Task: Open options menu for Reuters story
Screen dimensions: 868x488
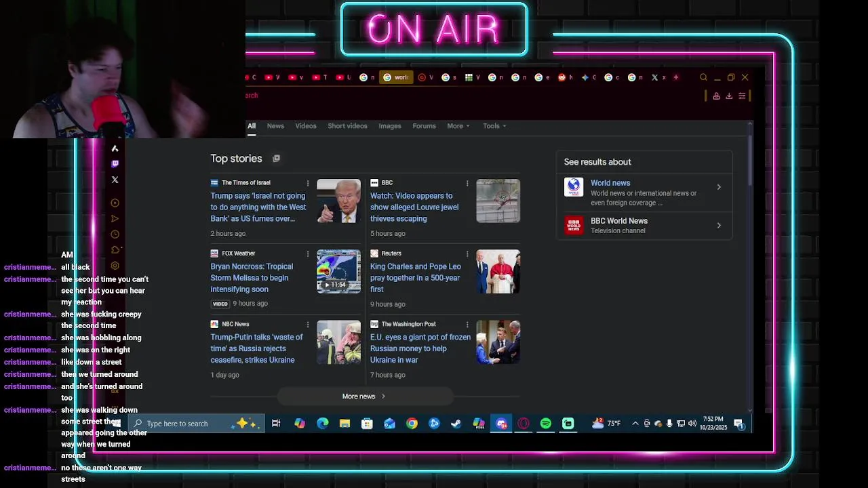Action: (x=467, y=253)
